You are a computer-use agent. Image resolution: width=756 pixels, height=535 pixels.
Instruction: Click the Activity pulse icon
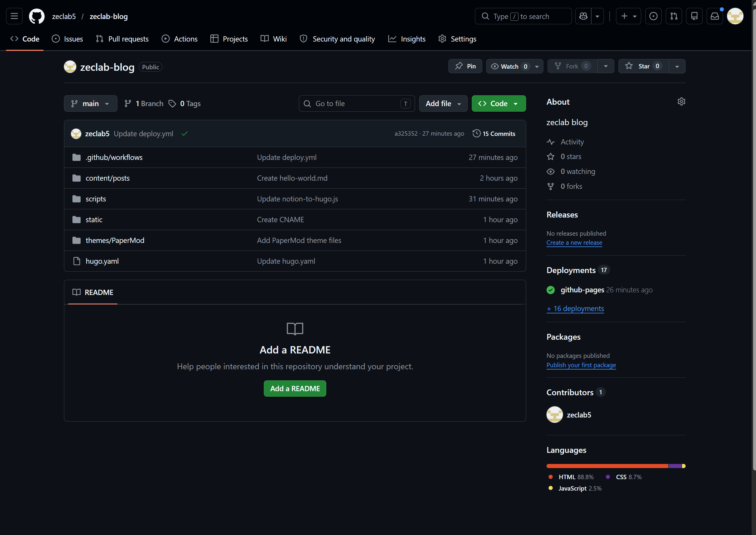pyautogui.click(x=551, y=142)
